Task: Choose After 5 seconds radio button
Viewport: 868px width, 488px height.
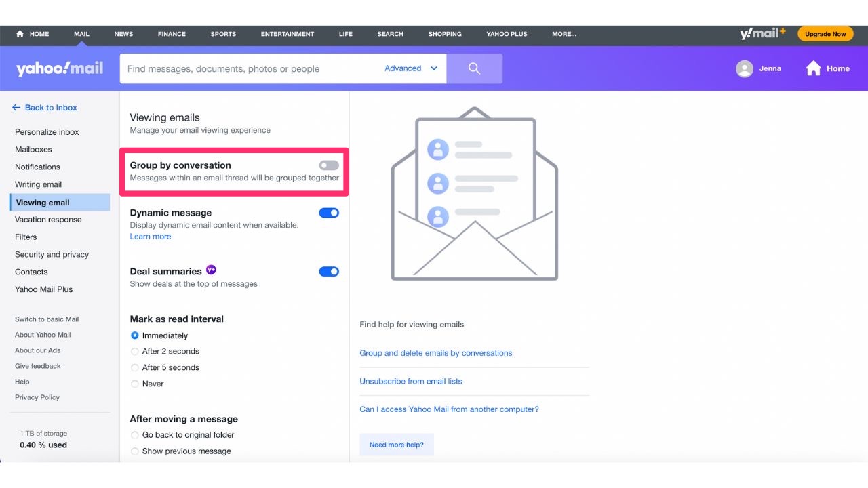Action: coord(135,367)
